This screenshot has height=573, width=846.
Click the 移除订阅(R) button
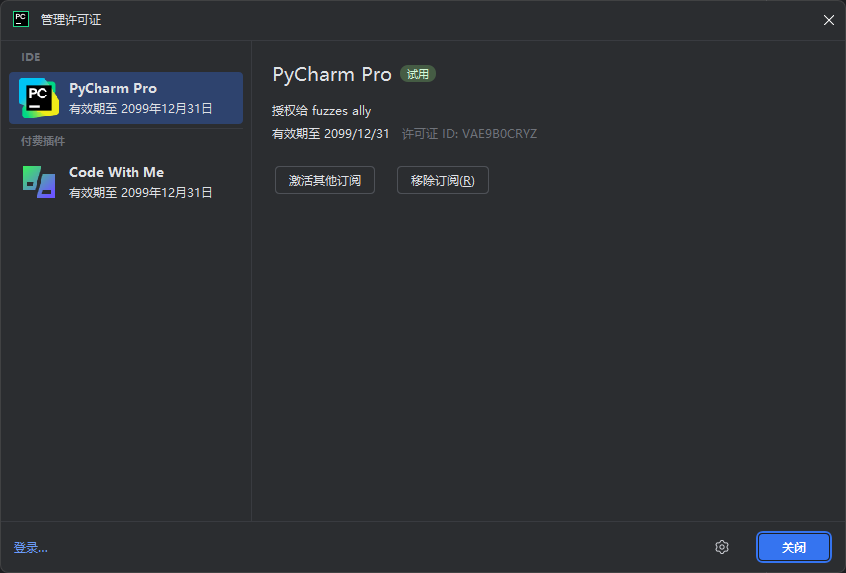coord(443,180)
